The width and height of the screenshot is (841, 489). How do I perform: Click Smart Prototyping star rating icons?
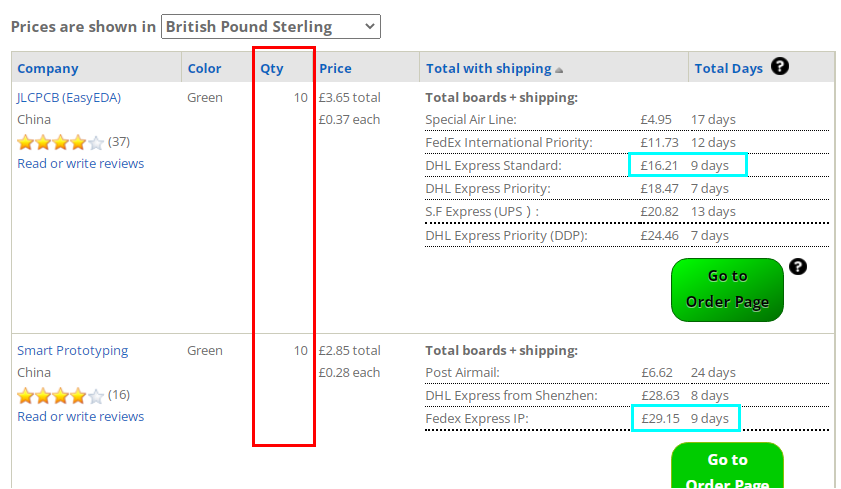(61, 395)
